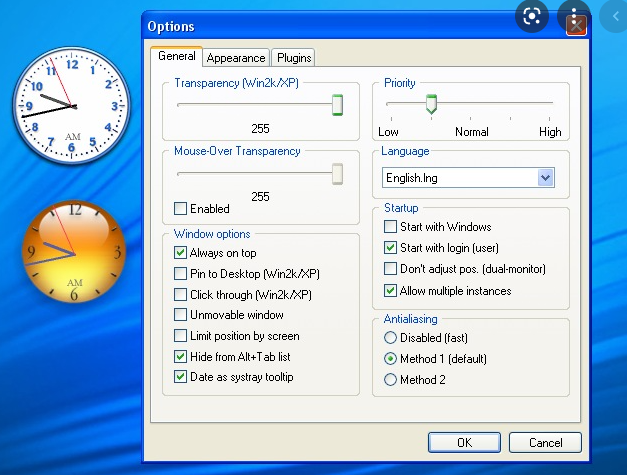Click the Cancel button
627x475 pixels.
click(x=545, y=443)
